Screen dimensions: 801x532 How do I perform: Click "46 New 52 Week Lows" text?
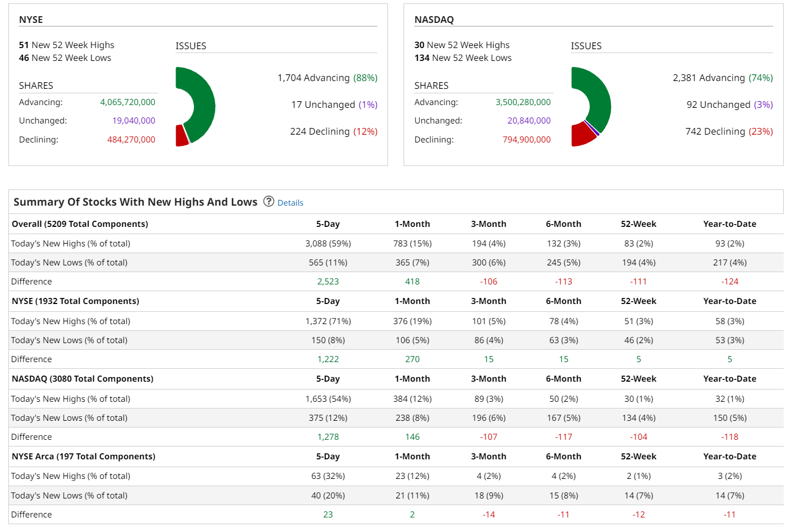pyautogui.click(x=65, y=58)
